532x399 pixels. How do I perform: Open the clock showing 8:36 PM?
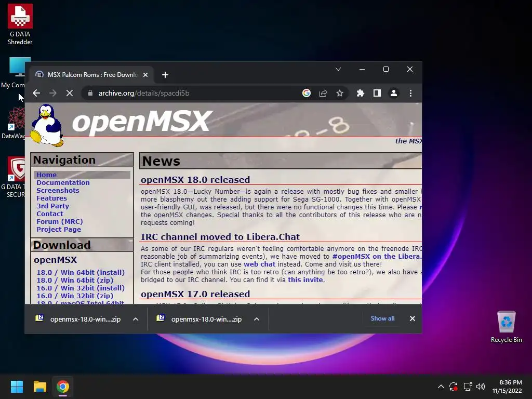point(507,387)
